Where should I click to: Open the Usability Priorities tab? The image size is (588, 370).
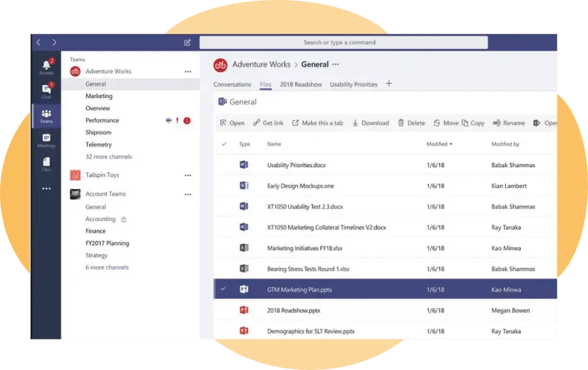pyautogui.click(x=353, y=85)
